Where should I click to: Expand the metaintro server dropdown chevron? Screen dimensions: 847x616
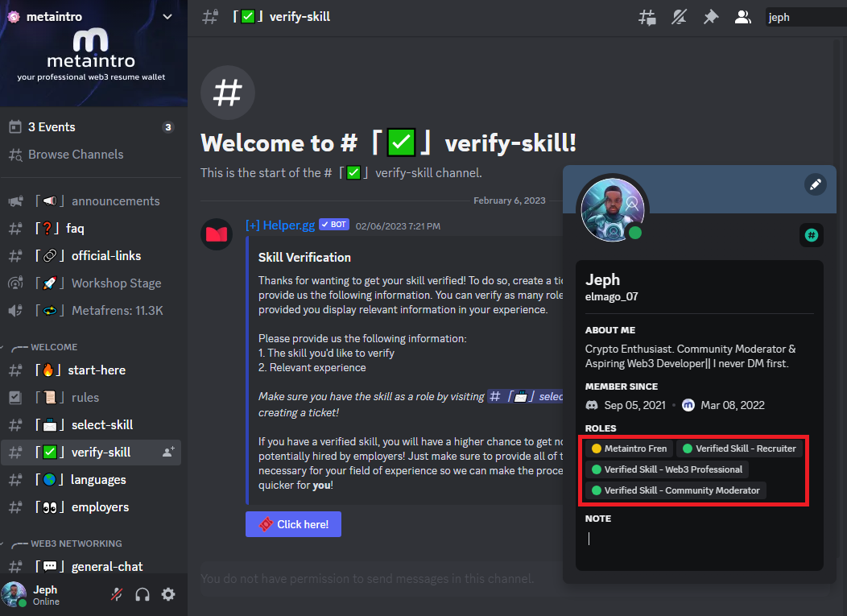167,17
